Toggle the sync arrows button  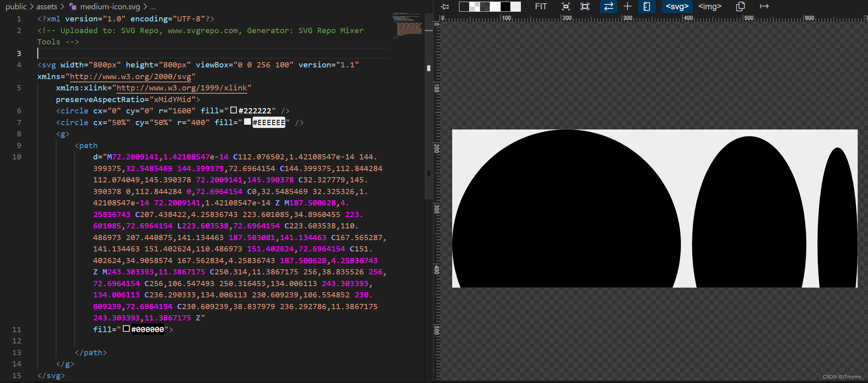coord(609,6)
